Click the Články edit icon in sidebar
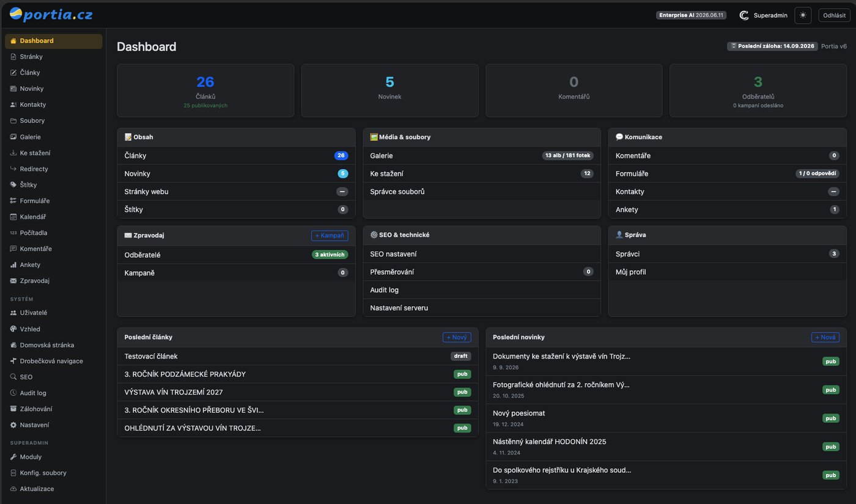Screen dimensions: 856x504 (13, 73)
